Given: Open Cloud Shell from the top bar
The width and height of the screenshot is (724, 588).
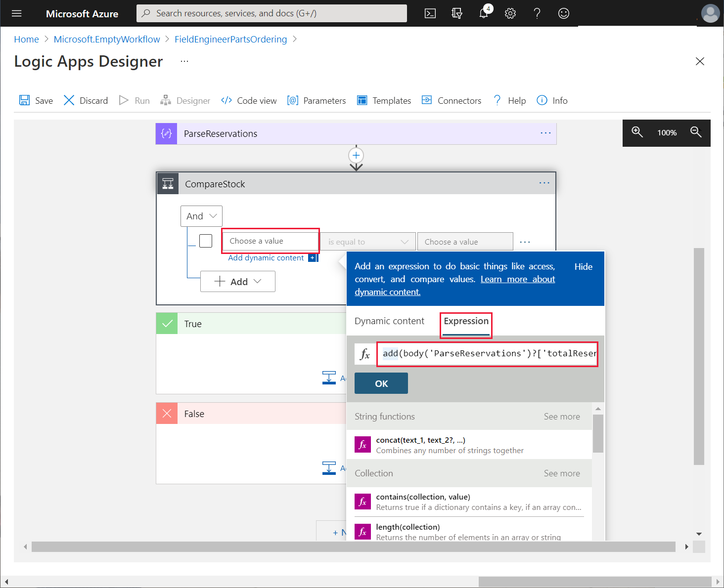Looking at the screenshot, I should (x=430, y=13).
